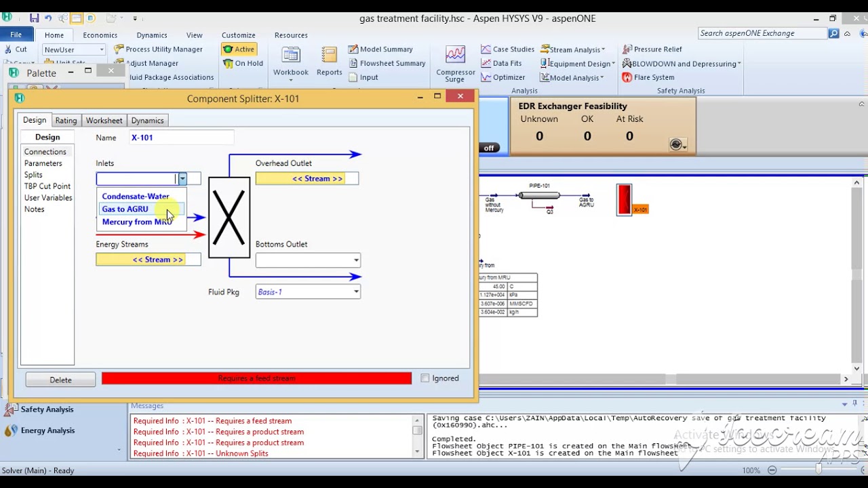This screenshot has width=868, height=488.
Task: Open the Customize ribbon tab
Action: click(239, 35)
